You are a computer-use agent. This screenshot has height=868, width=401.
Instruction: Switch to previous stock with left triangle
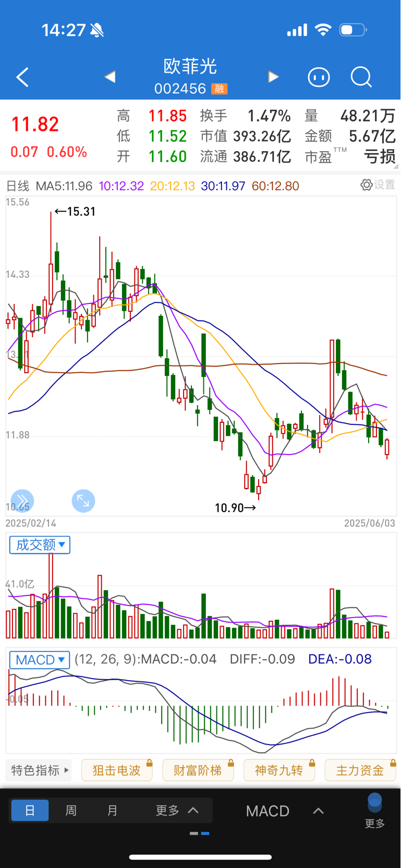[110, 77]
